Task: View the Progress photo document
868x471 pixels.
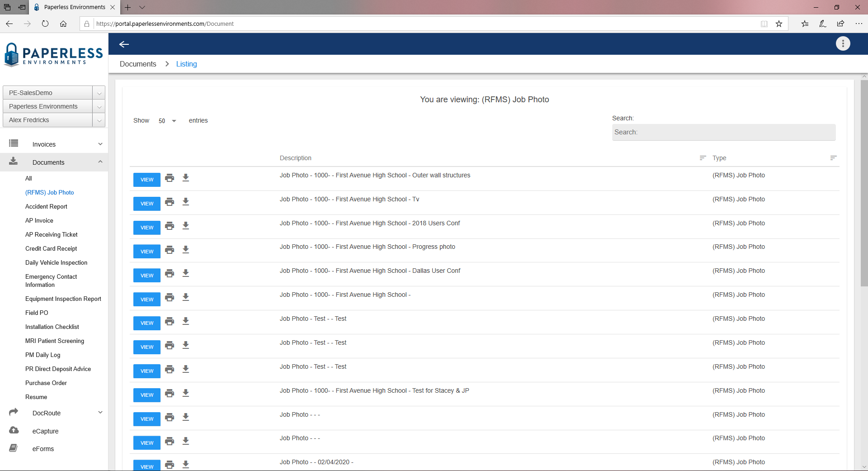Action: click(x=147, y=252)
